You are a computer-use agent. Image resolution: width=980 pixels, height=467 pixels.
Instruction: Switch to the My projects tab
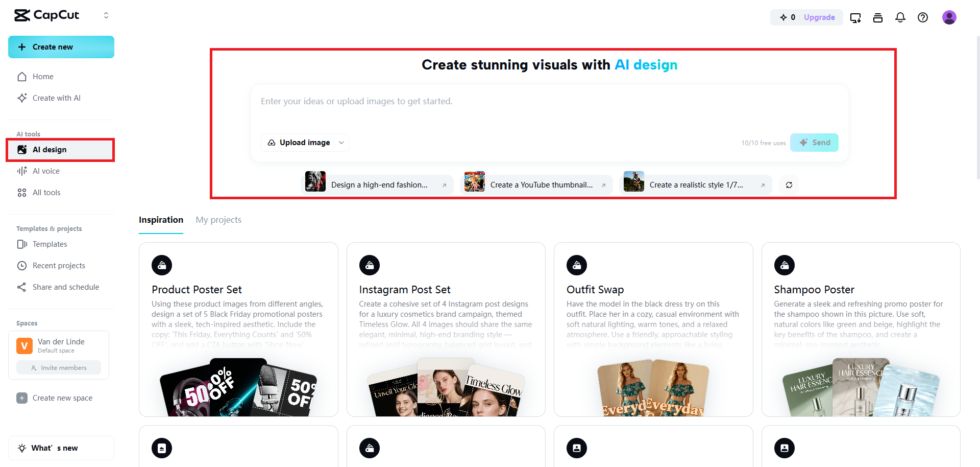click(x=218, y=220)
